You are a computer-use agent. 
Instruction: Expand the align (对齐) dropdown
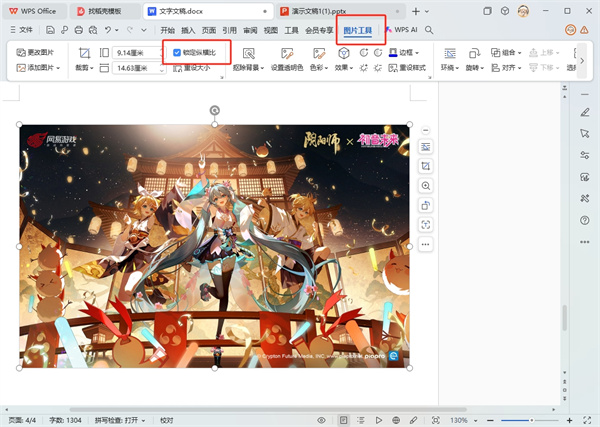[520, 68]
